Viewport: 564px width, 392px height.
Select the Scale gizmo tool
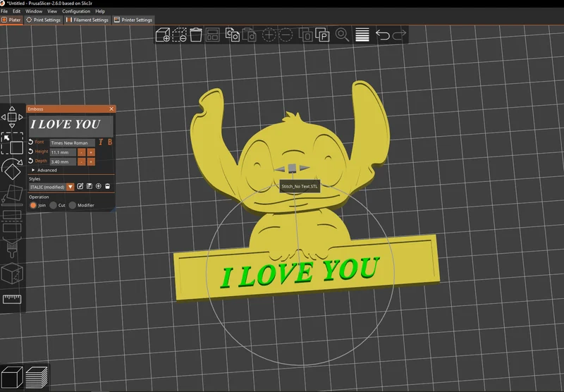(12, 144)
